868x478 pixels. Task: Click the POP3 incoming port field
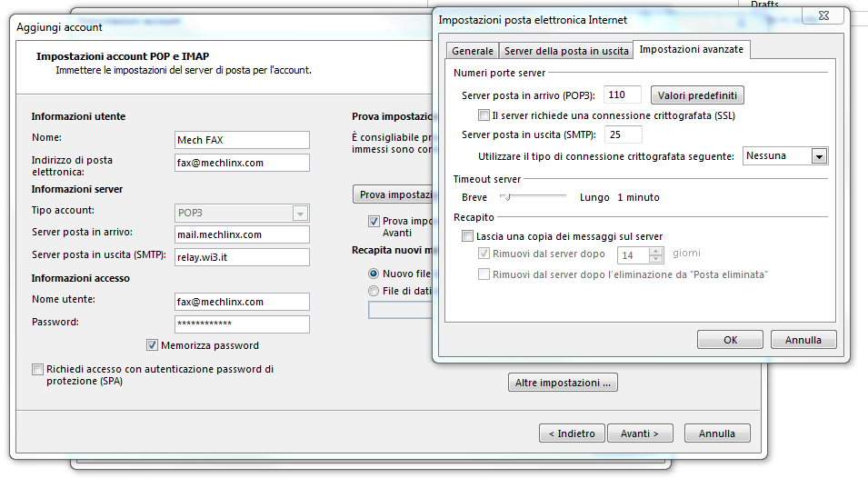pyautogui.click(x=622, y=95)
